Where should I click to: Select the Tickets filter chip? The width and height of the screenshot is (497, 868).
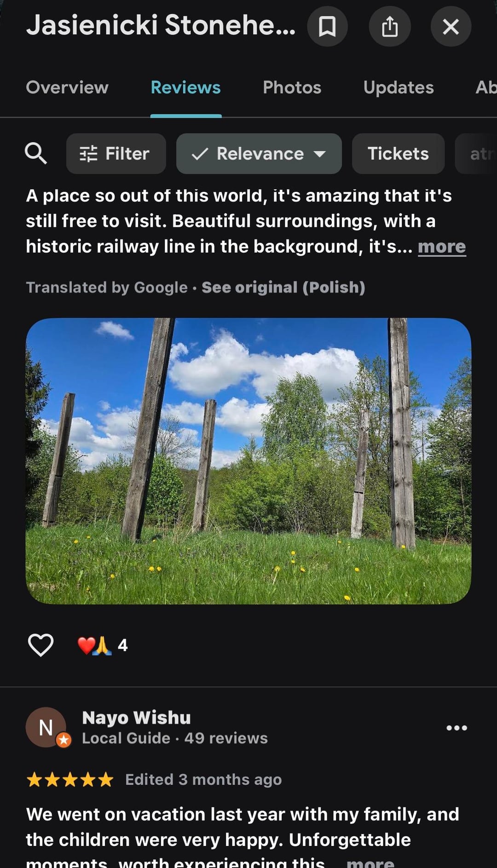pos(398,154)
